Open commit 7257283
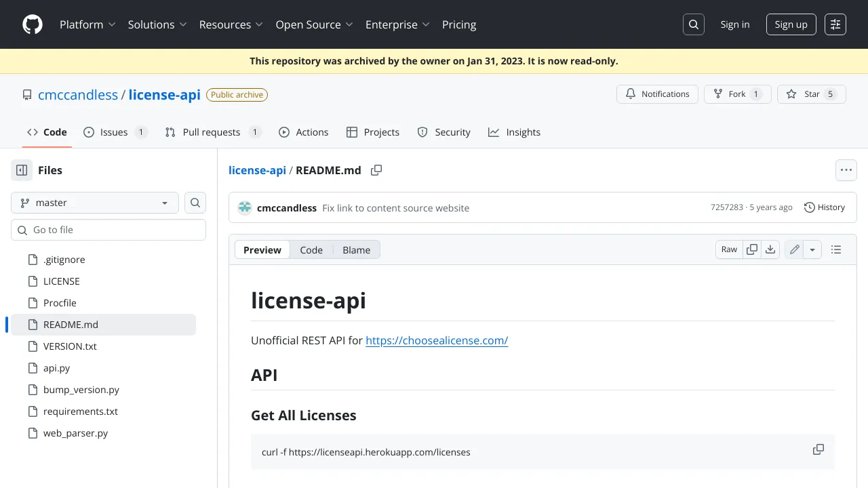 click(x=727, y=207)
